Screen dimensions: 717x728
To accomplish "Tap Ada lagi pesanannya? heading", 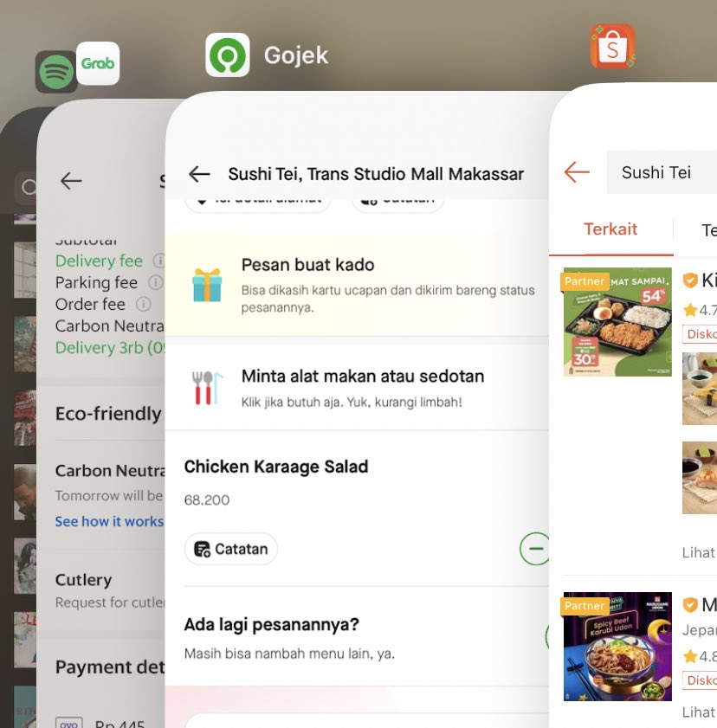I will click(272, 625).
